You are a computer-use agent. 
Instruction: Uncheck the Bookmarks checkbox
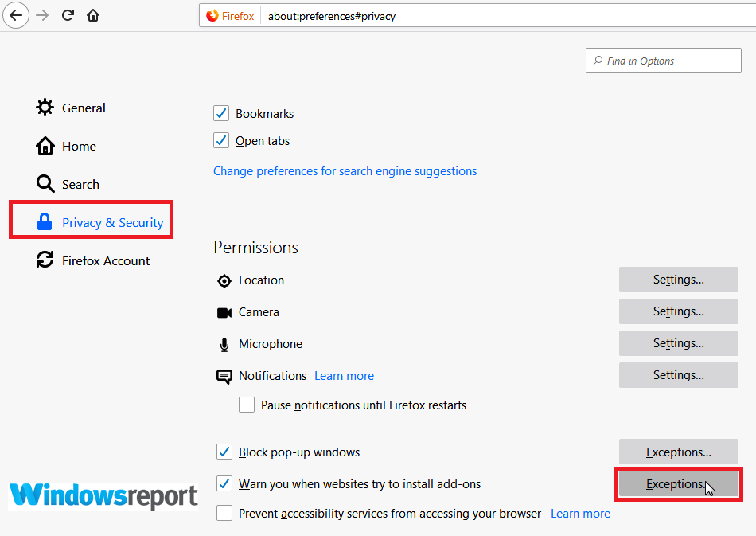point(221,113)
